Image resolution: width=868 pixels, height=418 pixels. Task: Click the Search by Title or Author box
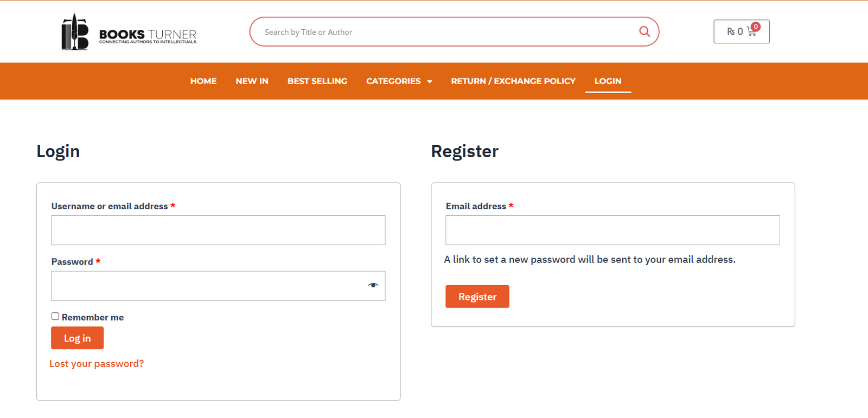(445, 32)
